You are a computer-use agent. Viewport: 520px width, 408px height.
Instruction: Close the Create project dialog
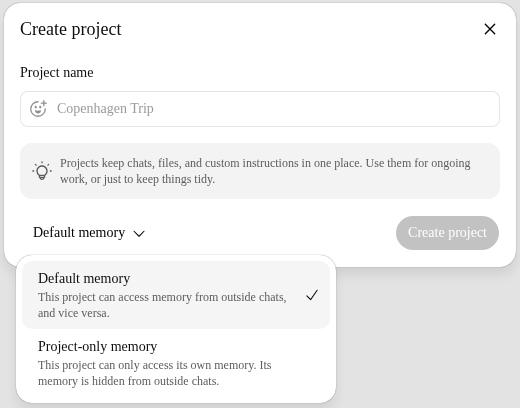coord(490,29)
